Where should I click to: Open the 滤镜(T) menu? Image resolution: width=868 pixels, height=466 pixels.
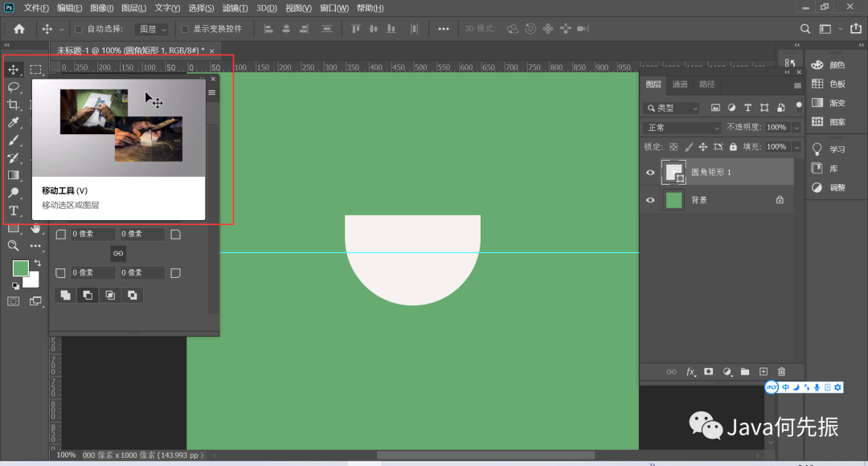point(235,8)
